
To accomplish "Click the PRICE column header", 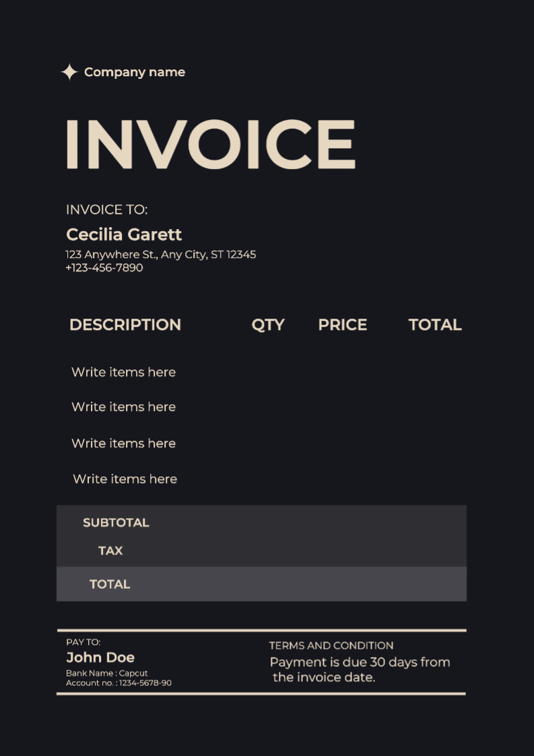I will (x=342, y=325).
